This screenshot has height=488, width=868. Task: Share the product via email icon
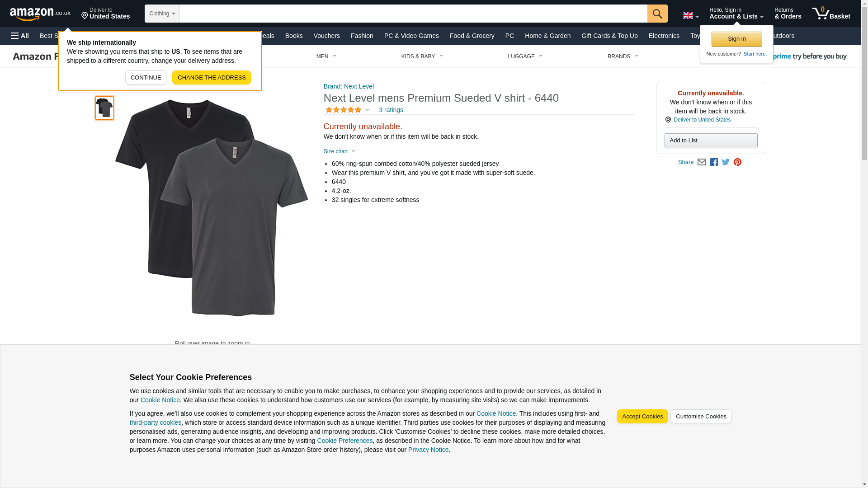point(702,162)
